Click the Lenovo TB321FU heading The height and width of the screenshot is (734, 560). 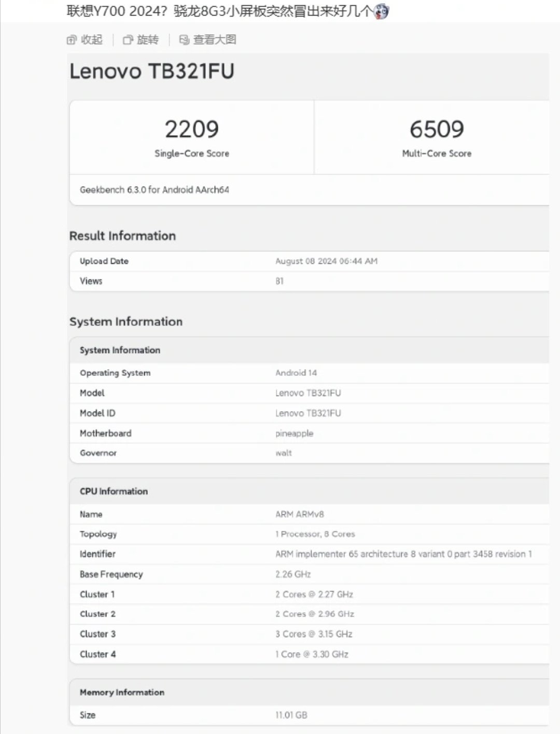pyautogui.click(x=152, y=72)
